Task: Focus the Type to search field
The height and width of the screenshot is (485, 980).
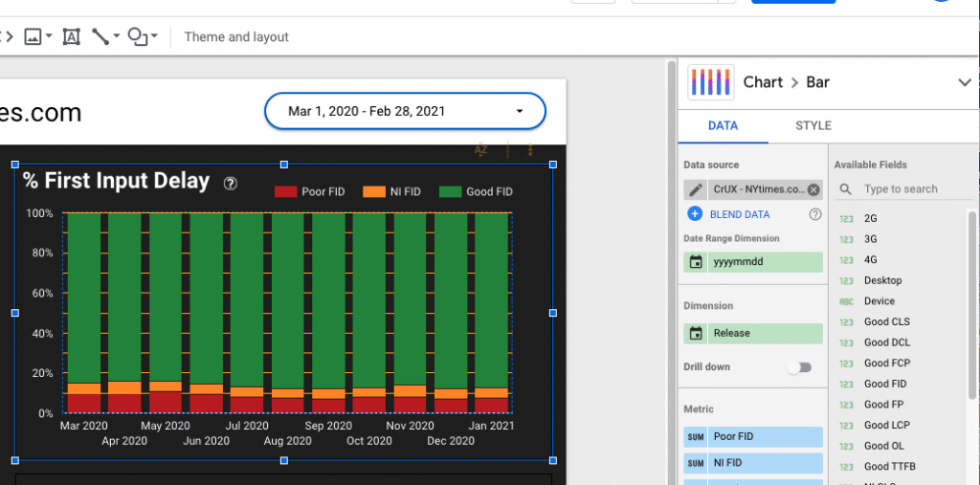Action: (901, 188)
